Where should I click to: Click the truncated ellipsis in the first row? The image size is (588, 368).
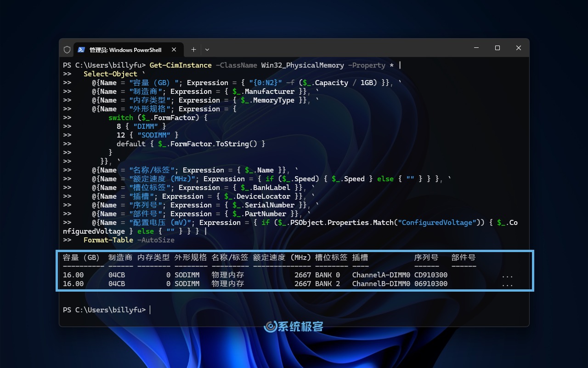507,275
